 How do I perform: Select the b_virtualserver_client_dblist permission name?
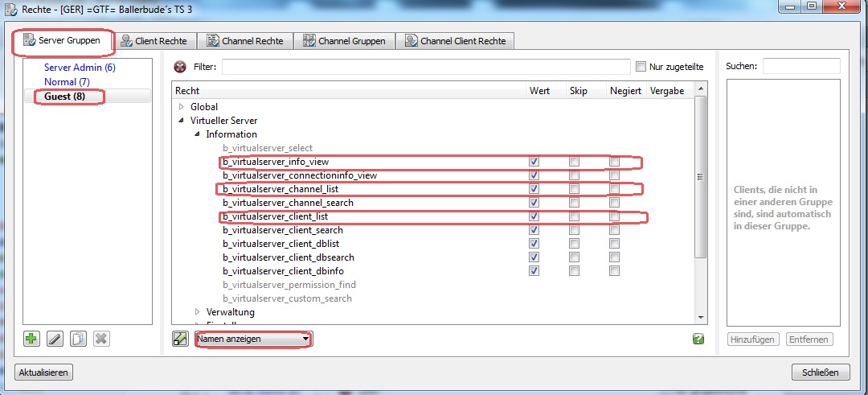coord(281,244)
